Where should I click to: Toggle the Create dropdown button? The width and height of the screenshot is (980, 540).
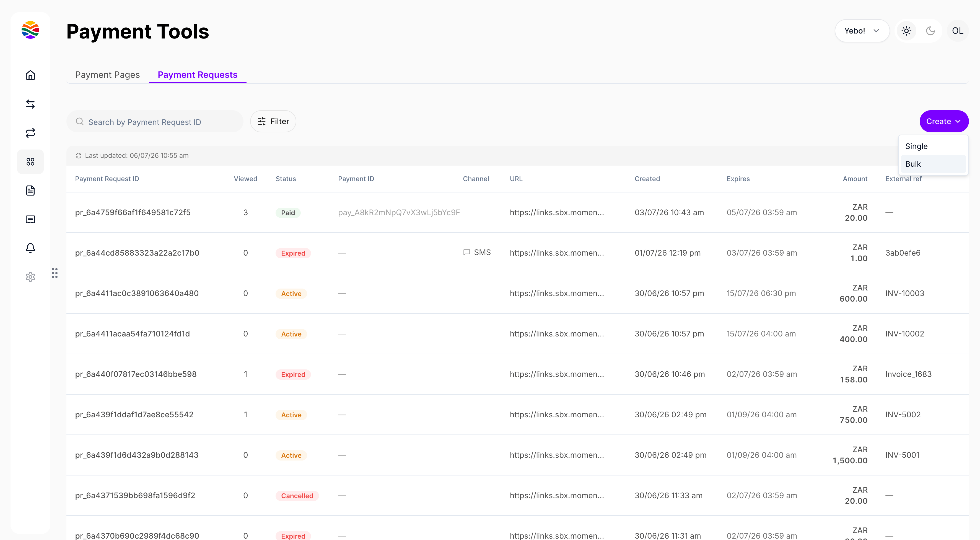[944, 122]
